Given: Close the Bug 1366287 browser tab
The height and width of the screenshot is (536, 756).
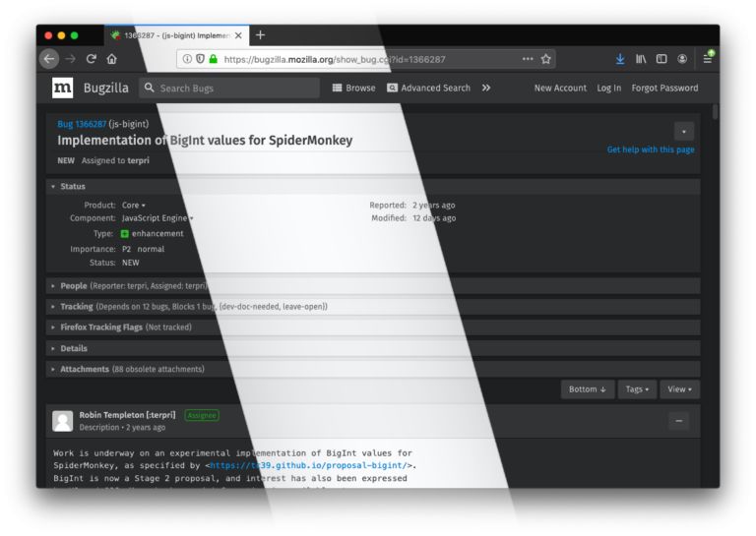Looking at the screenshot, I should (x=238, y=35).
